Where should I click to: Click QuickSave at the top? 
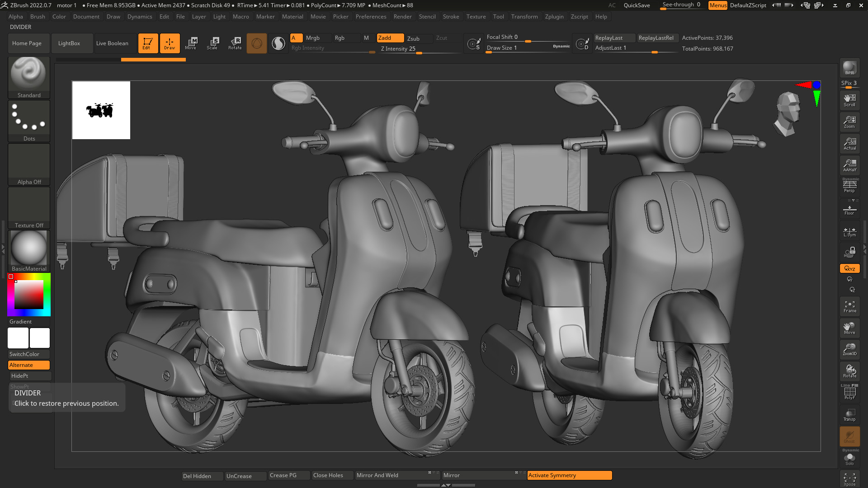point(637,5)
